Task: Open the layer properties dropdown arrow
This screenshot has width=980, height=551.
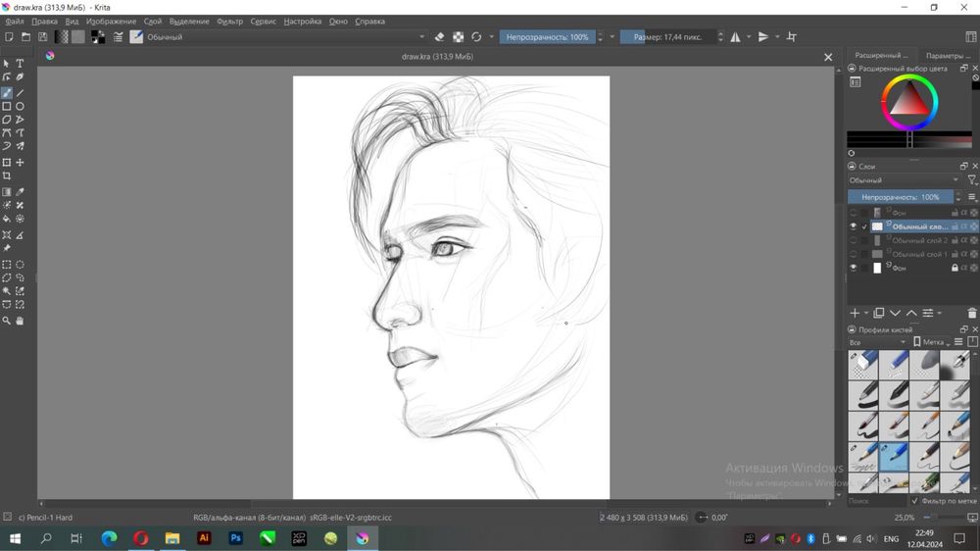Action: (x=940, y=313)
